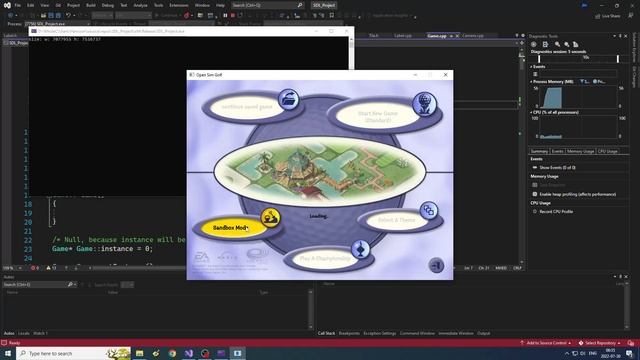This screenshot has height=360, width=640.
Task: Click the Windows Start button
Action: 7,353
